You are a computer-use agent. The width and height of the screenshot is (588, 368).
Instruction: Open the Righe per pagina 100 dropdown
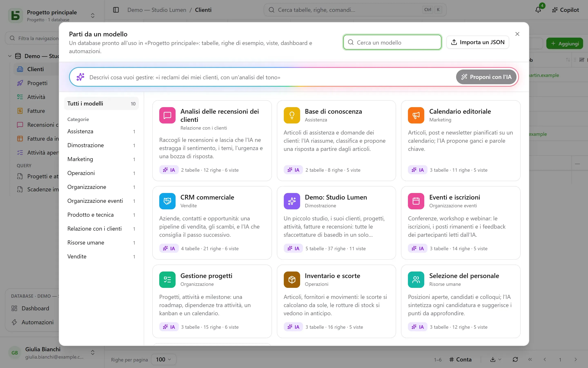[164, 359]
